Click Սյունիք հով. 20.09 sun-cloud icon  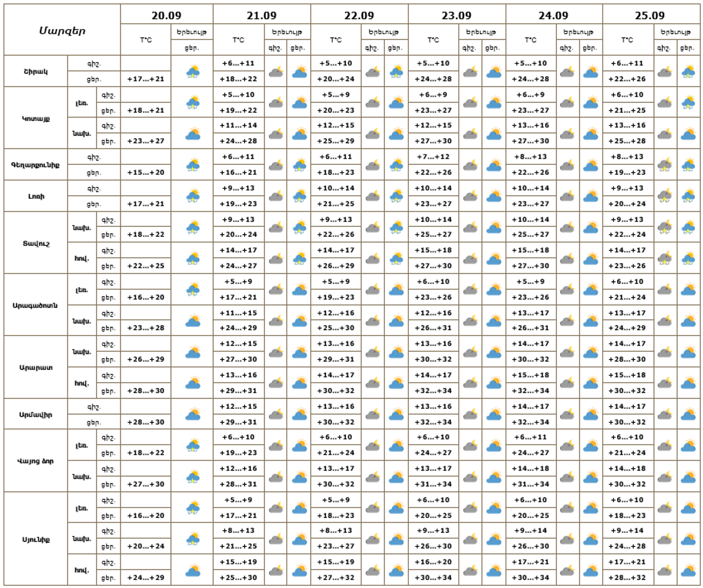point(193,570)
